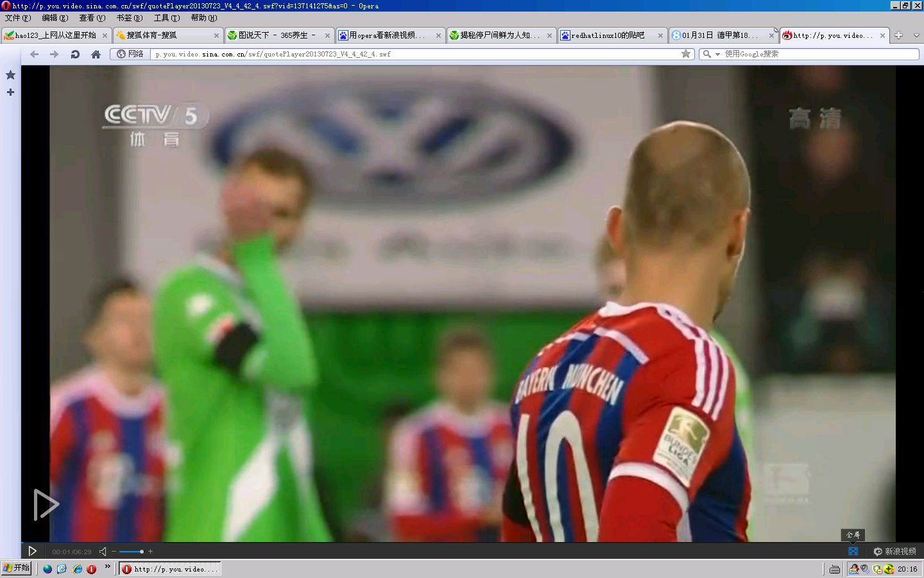Open the 编辑 menu
924x578 pixels.
(55, 18)
